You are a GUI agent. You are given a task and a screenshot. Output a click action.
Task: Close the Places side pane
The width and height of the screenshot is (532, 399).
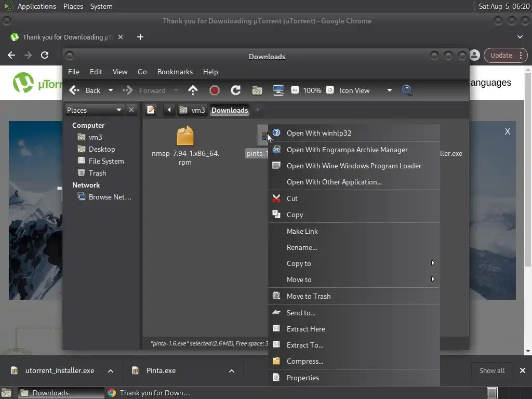pos(131,110)
